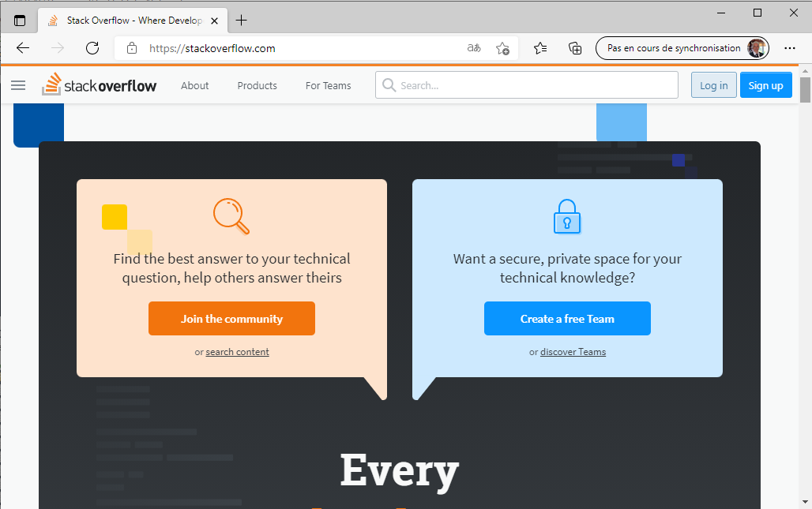Reload the current page

(92, 48)
